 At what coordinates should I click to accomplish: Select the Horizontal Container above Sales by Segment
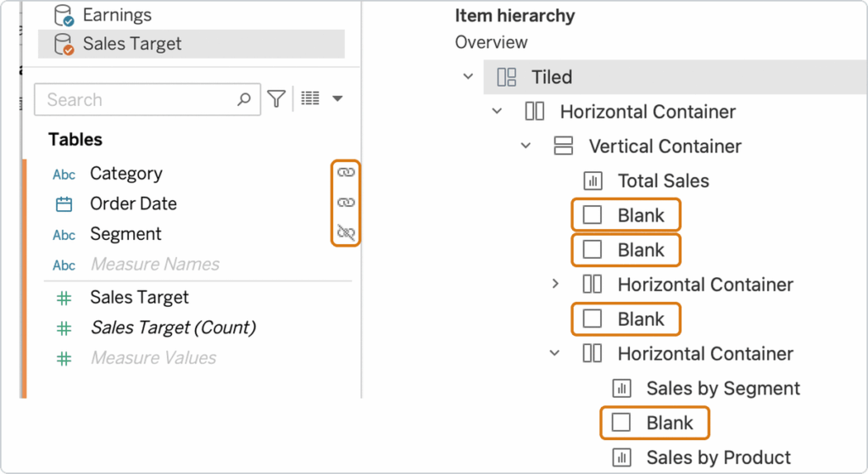click(705, 354)
